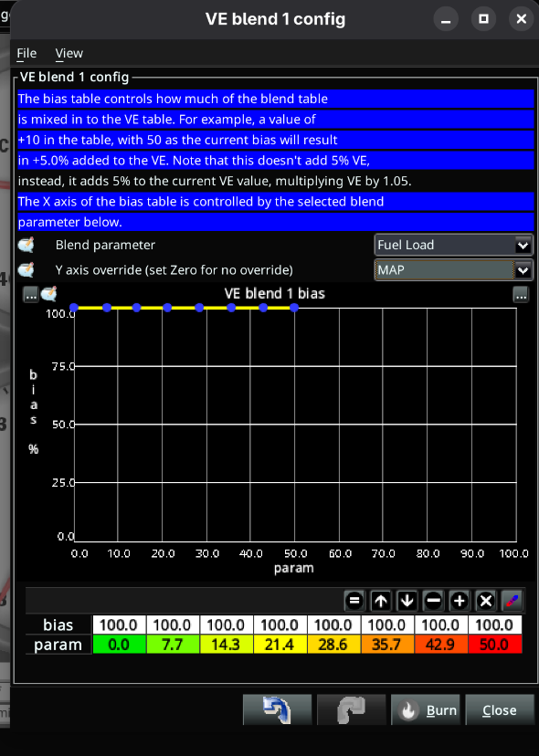Viewport: 539px width, 756px height.
Task: Open options button left of VE blend 1 bias
Action: (31, 294)
